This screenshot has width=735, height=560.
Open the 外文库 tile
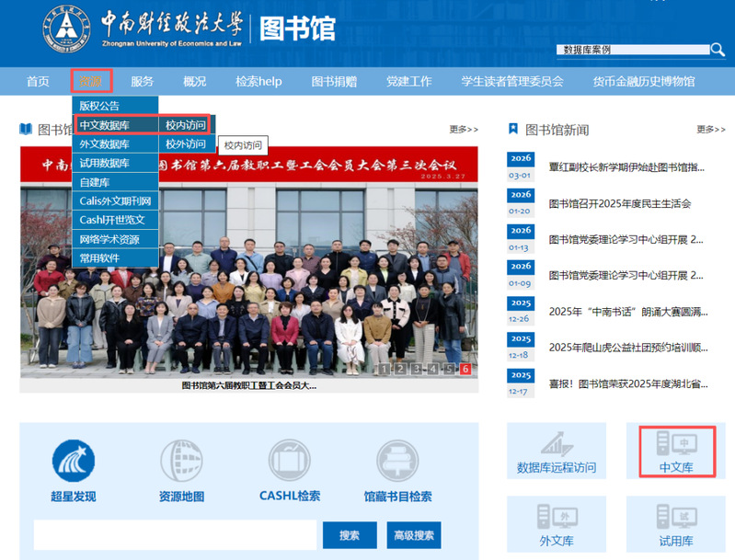pos(557,522)
